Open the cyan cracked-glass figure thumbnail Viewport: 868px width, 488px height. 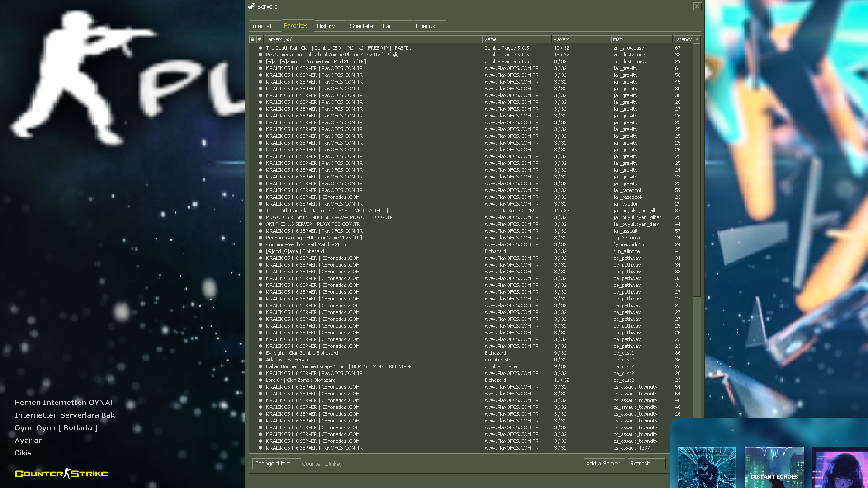click(x=707, y=468)
